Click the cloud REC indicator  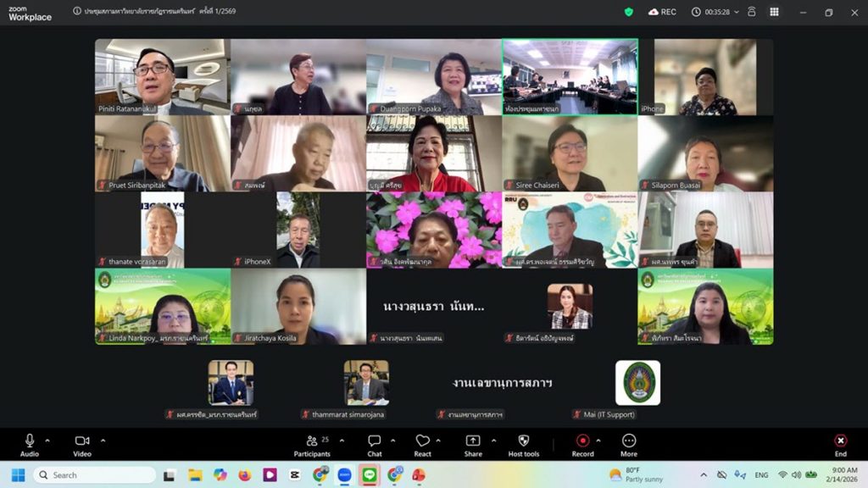[x=662, y=12]
